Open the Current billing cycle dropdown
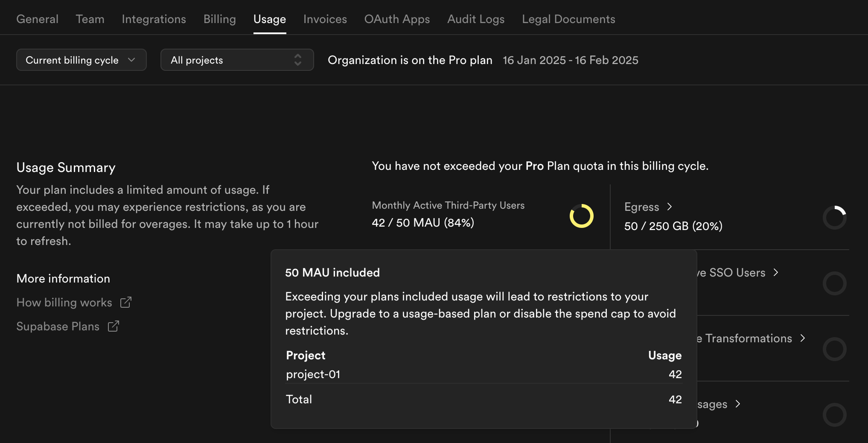 81,60
